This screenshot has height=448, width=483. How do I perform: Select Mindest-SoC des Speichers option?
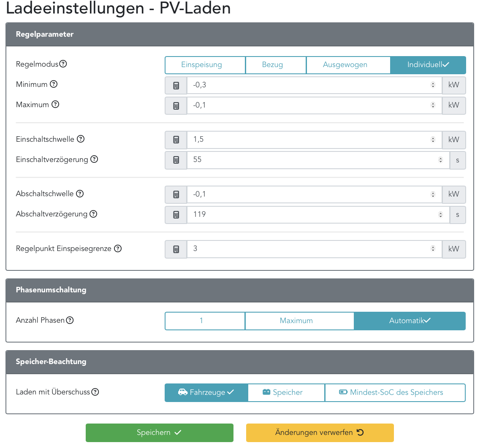395,393
